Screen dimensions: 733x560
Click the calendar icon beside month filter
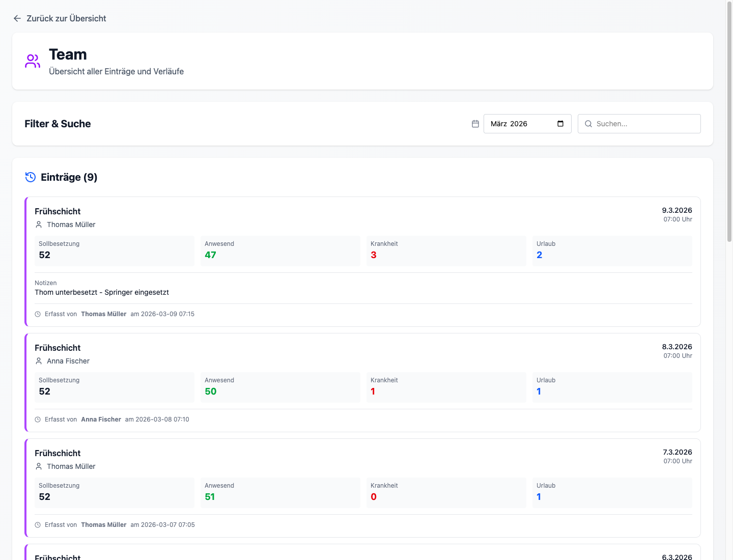(475, 124)
